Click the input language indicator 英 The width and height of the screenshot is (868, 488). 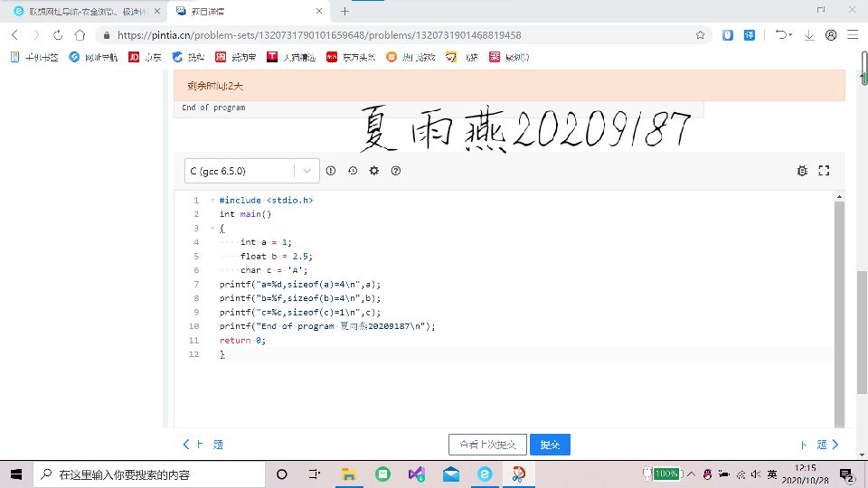[772, 474]
